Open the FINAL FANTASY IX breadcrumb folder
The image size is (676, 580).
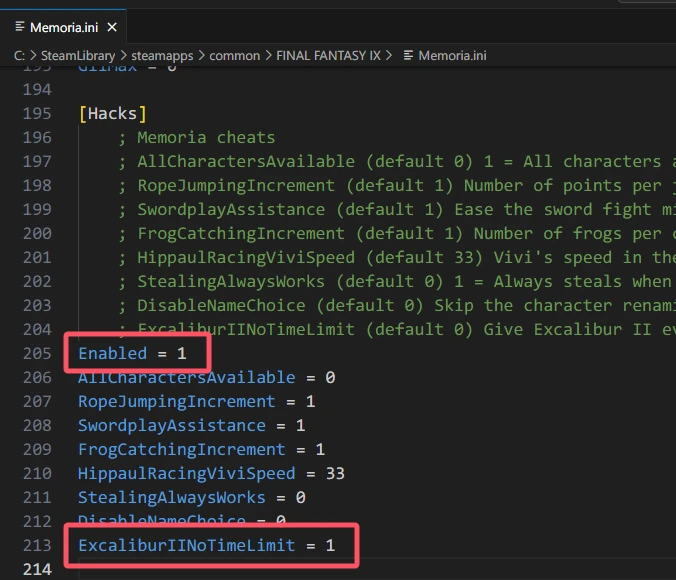[329, 56]
